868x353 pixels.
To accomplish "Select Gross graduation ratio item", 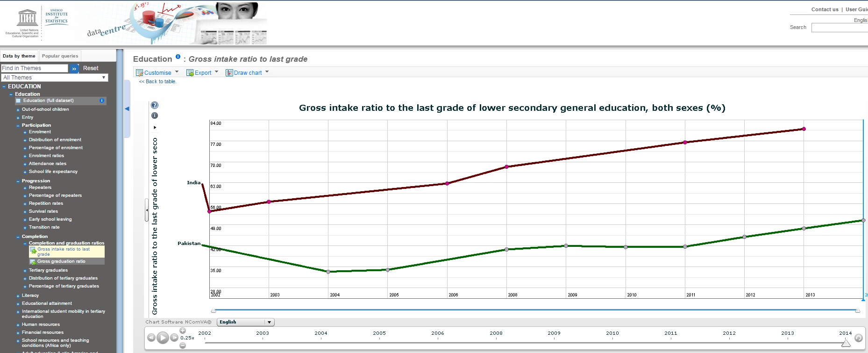I will click(x=61, y=261).
